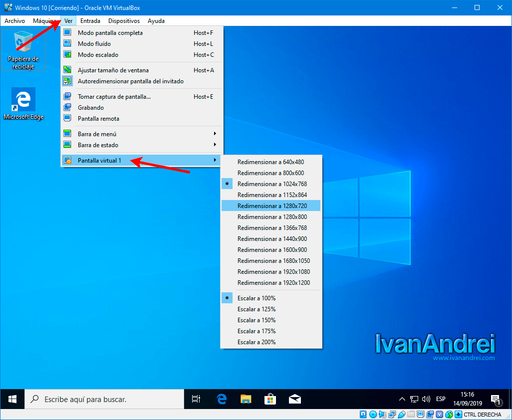Click the guest volume tray icon
The width and height of the screenshot is (512, 420).
click(x=426, y=399)
